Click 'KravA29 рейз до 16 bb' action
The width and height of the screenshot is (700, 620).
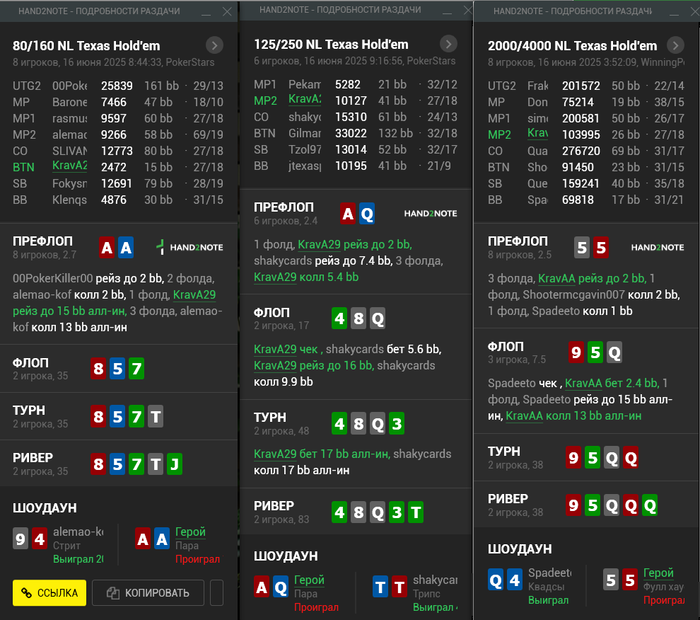pyautogui.click(x=313, y=366)
